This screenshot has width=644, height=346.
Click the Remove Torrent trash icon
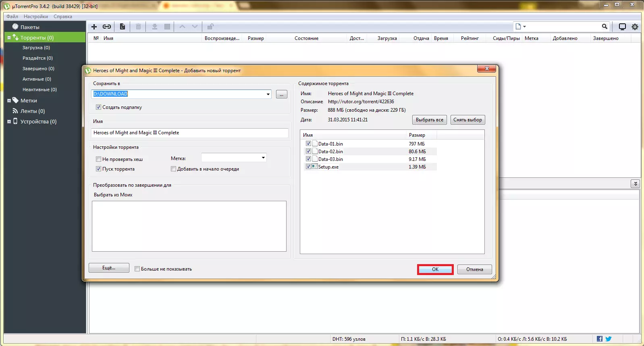138,27
